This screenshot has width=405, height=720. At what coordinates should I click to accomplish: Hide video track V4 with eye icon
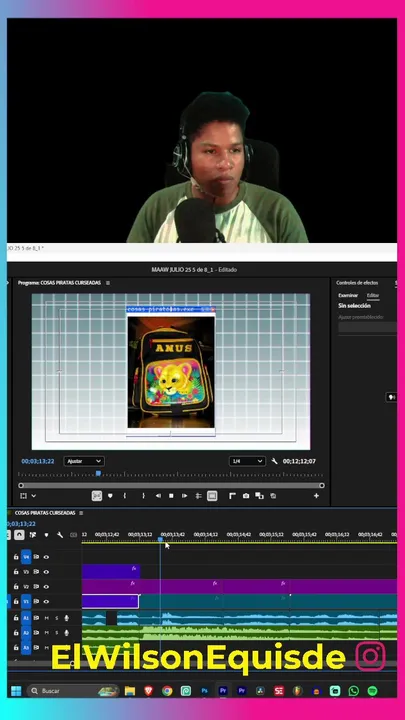pos(46,557)
